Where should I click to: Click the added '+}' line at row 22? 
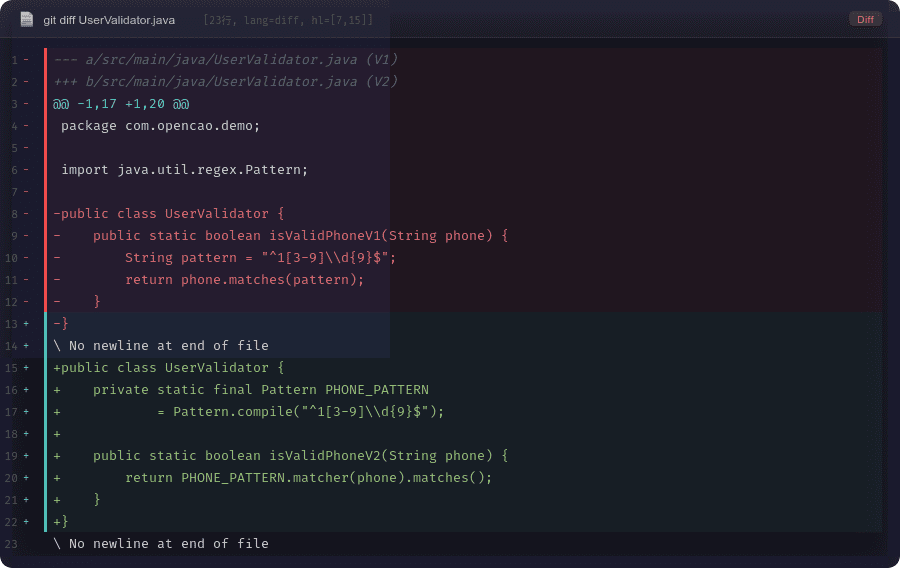pyautogui.click(x=61, y=522)
